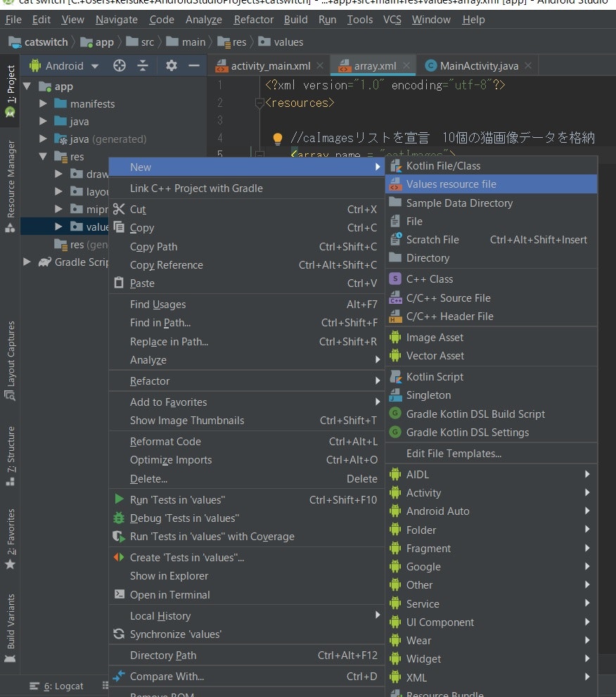Select Open in Terminal
The image size is (616, 697).
tap(247, 595)
